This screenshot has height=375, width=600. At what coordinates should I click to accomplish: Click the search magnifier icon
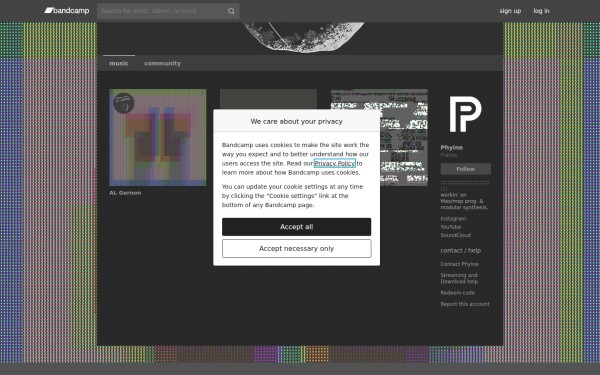(231, 11)
